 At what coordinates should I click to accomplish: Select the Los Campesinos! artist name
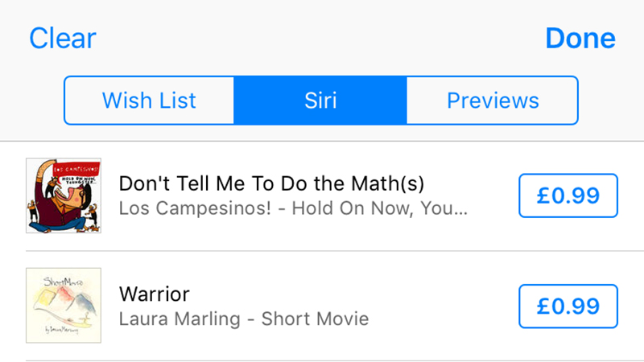(x=195, y=208)
